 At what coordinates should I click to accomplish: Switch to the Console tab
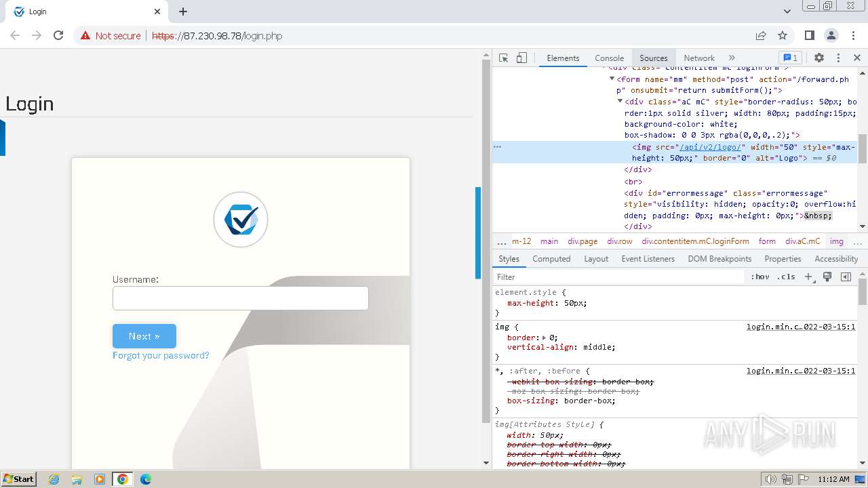(x=609, y=58)
